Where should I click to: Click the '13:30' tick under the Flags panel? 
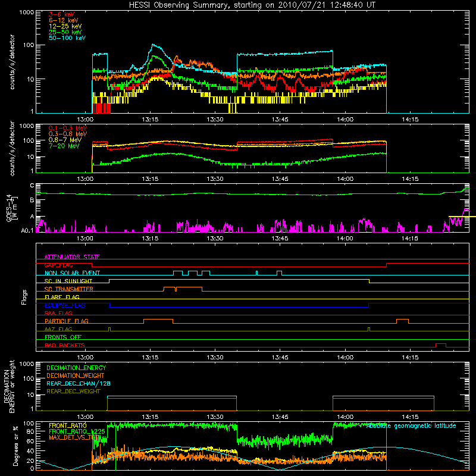pyautogui.click(x=215, y=358)
